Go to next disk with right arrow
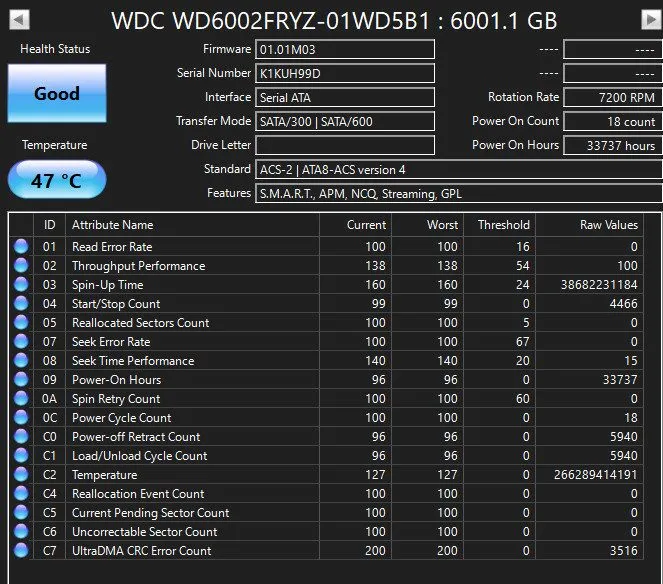The height and width of the screenshot is (584, 663). (x=651, y=19)
